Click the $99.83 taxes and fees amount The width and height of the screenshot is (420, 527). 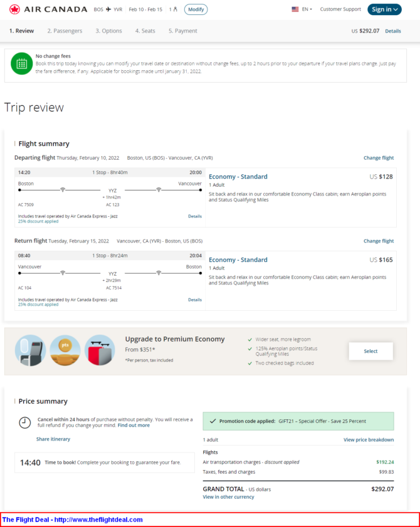(x=386, y=472)
